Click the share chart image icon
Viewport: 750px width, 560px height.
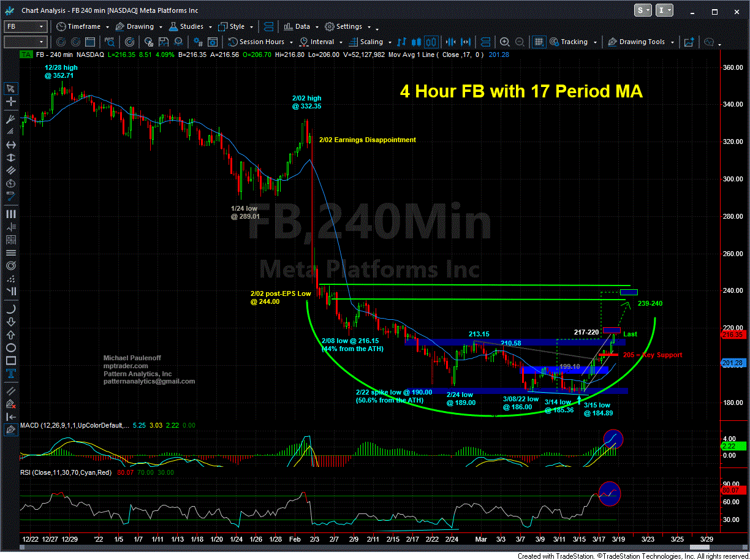click(689, 42)
